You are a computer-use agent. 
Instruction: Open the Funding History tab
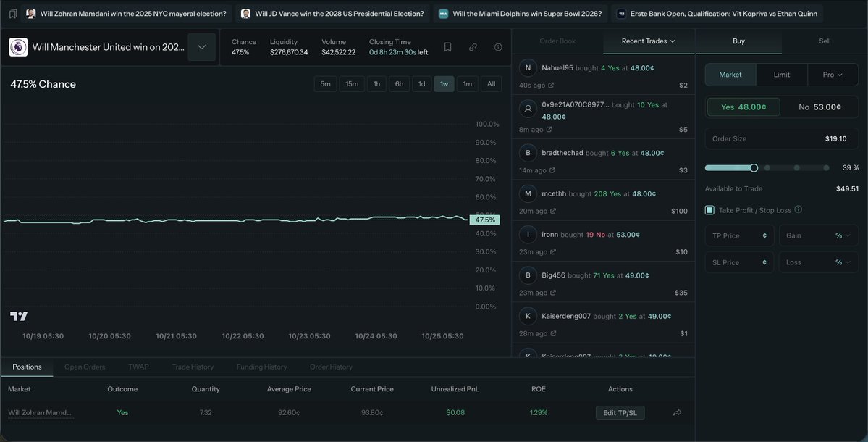tap(261, 367)
